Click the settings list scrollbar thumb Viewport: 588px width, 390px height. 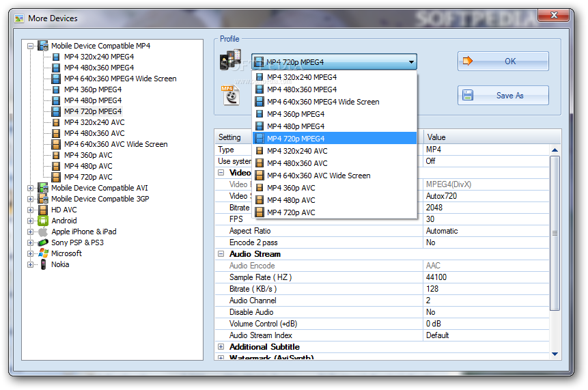(x=555, y=233)
